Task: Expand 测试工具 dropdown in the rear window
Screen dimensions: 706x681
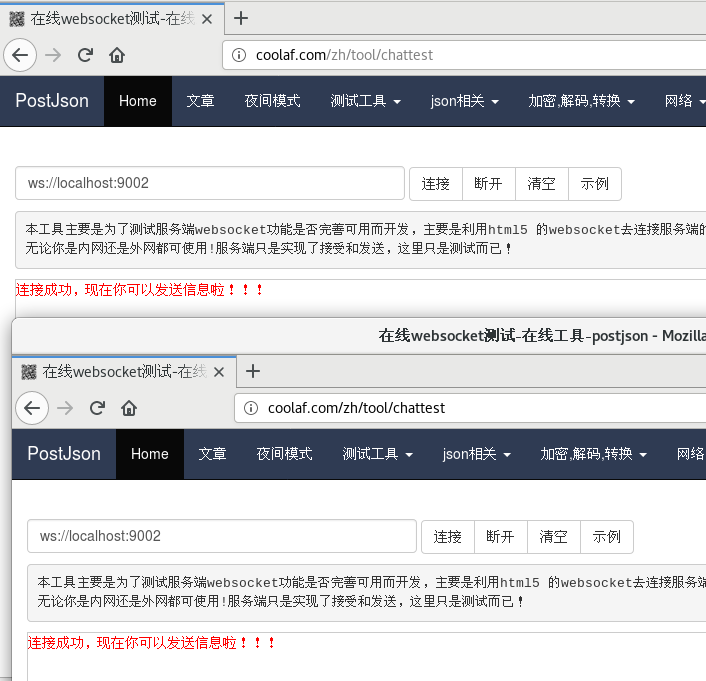Action: coord(365,101)
